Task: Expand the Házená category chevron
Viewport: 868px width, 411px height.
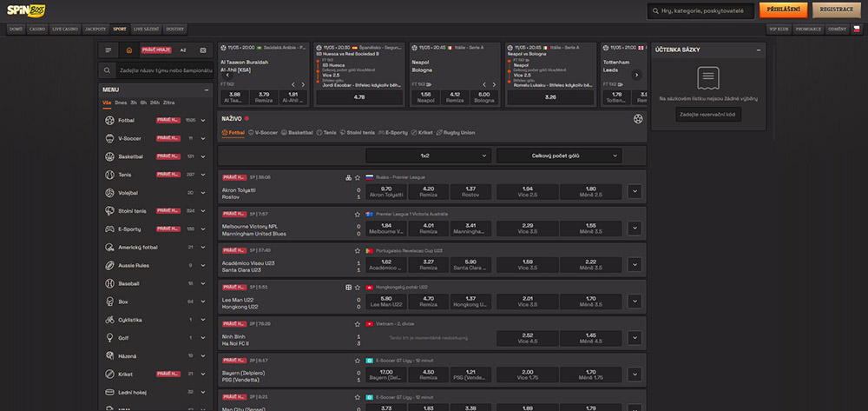Action: (x=203, y=356)
